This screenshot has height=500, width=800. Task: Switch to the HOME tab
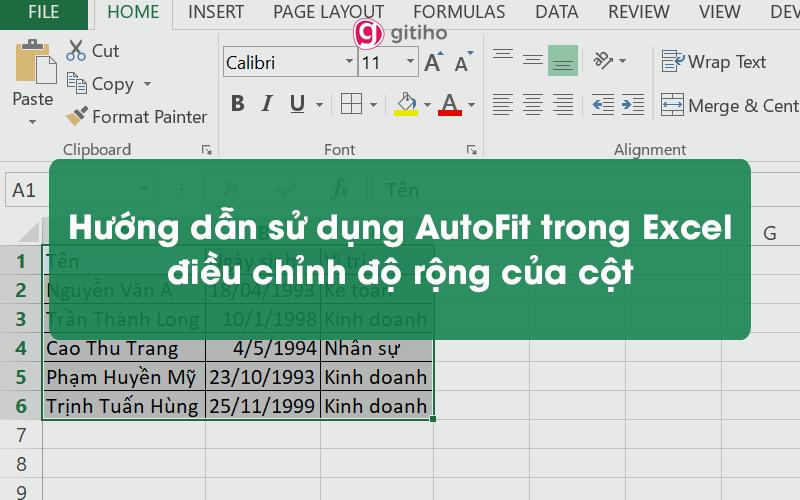coord(133,12)
